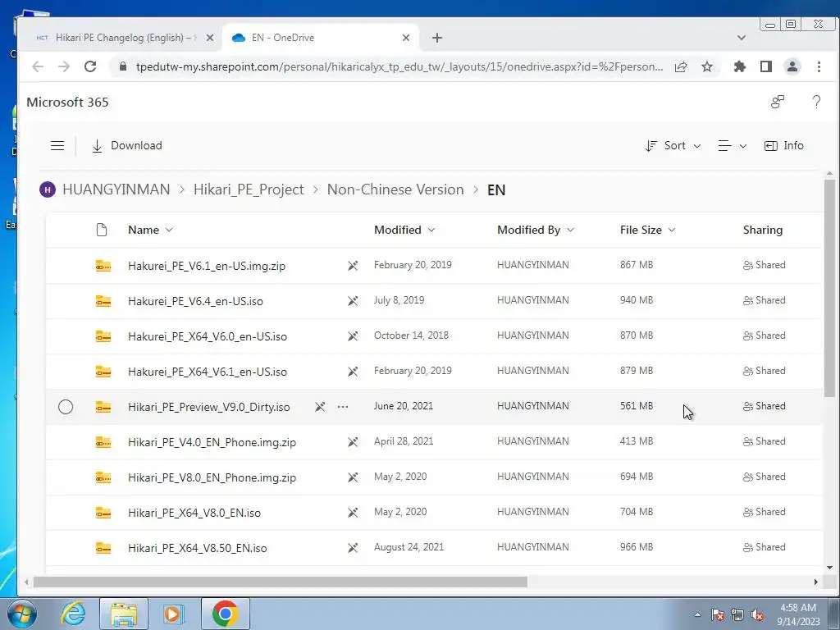The width and height of the screenshot is (840, 630).
Task: Open Hakurei_PE_V6.1_en-US.img.zip file
Action: click(x=207, y=266)
